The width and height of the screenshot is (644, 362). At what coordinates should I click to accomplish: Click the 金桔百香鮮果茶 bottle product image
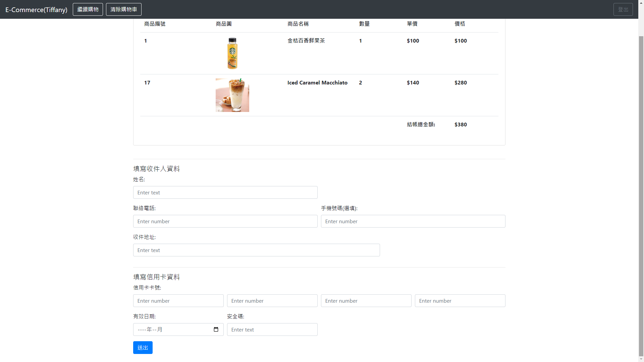pyautogui.click(x=232, y=53)
